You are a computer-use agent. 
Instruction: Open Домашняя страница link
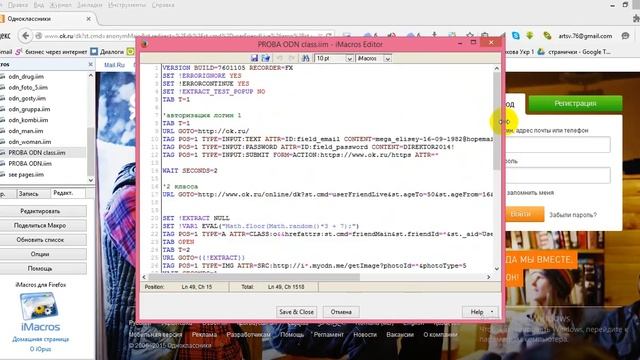coord(40,339)
